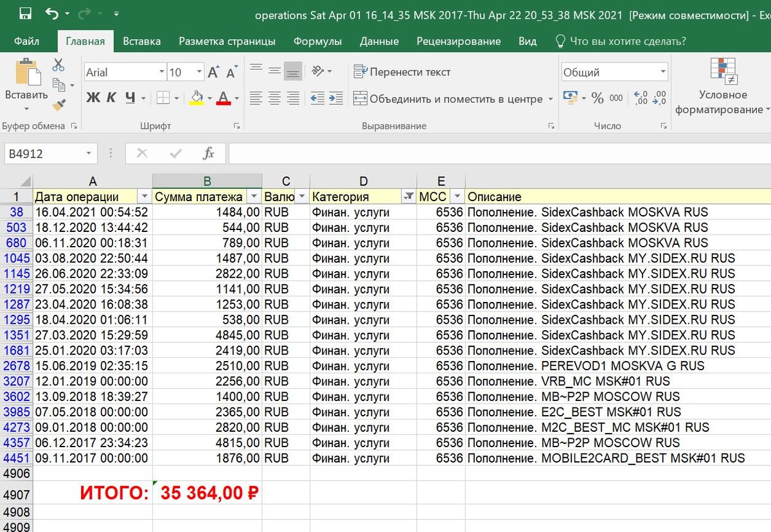Click the Select All corner triangle
771x532 pixels.
[x=24, y=181]
